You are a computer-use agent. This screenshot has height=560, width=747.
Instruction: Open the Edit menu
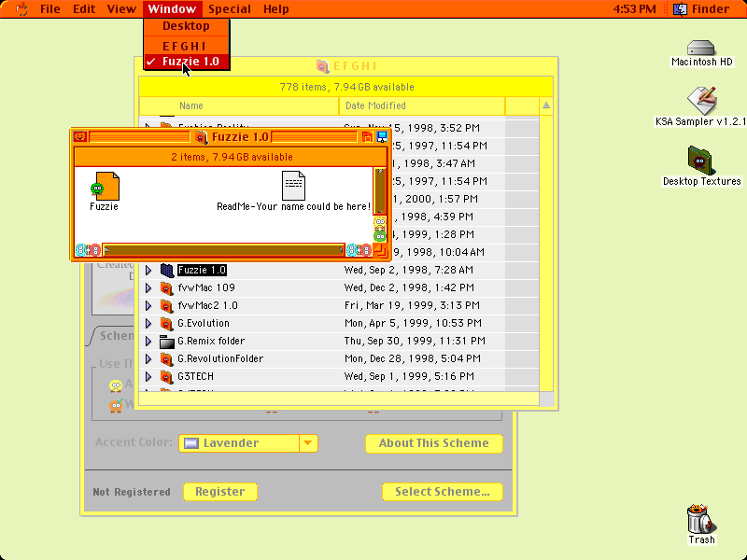(84, 9)
